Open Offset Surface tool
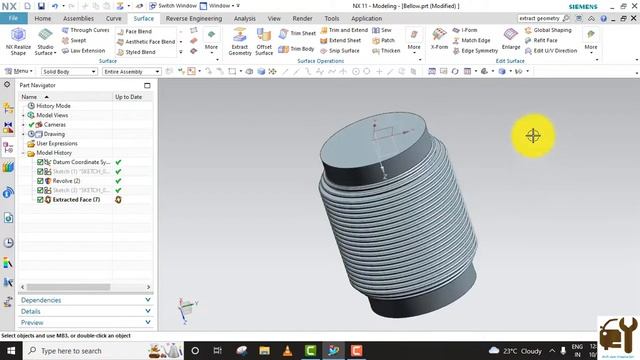The image size is (640, 360). [x=264, y=42]
